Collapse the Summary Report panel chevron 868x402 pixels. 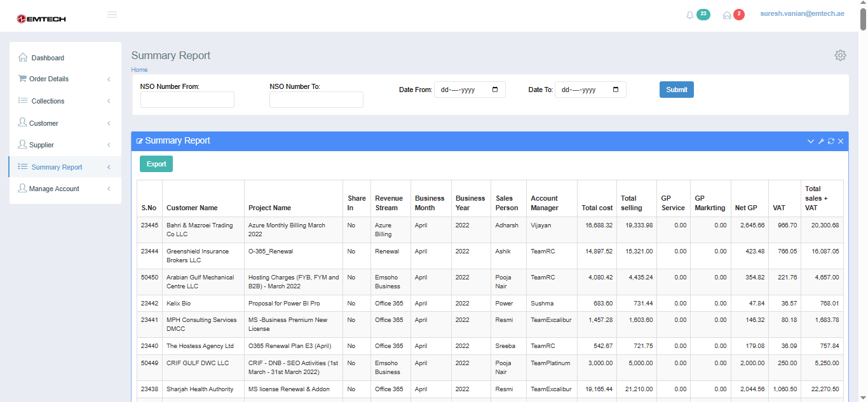(x=811, y=141)
